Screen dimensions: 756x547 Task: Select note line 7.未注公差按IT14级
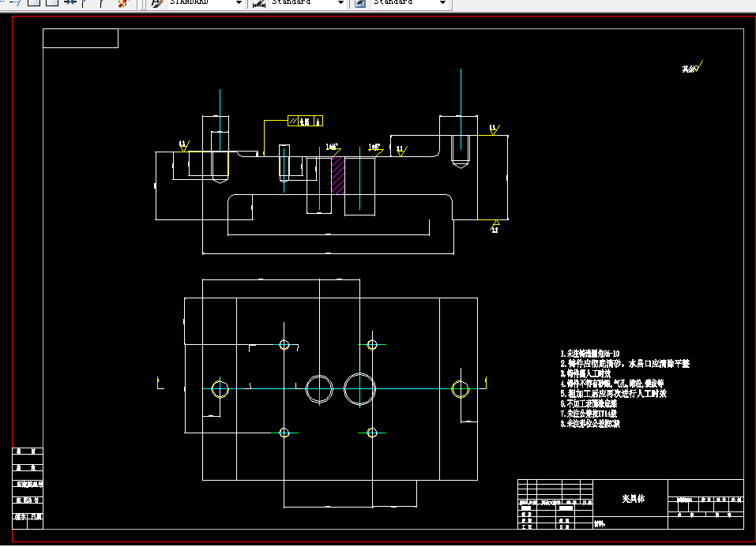(x=589, y=414)
